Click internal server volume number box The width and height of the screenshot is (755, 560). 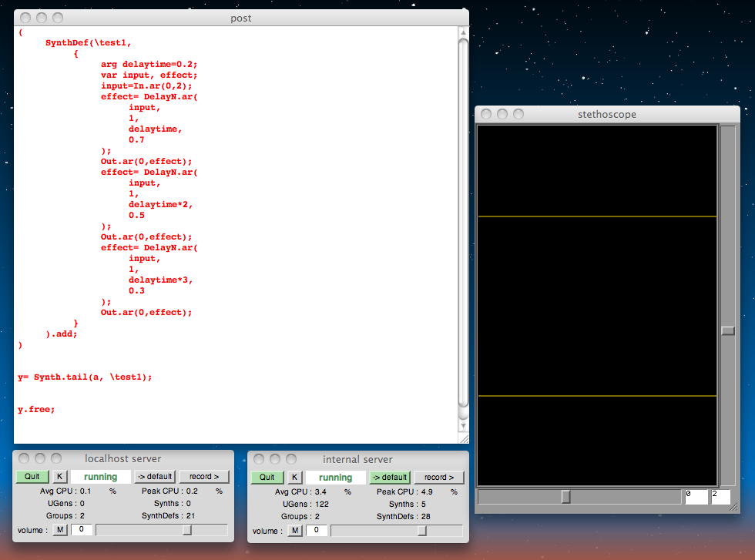pyautogui.click(x=316, y=531)
